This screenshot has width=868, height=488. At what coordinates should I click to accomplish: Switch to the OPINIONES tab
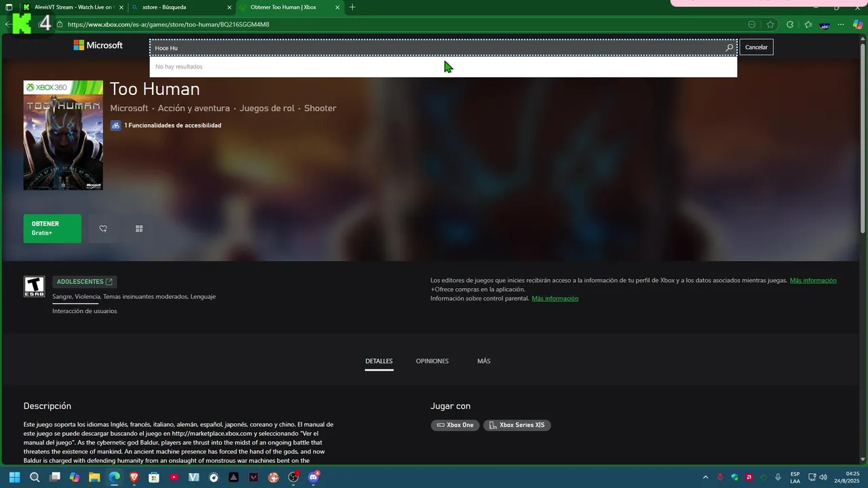pos(432,361)
